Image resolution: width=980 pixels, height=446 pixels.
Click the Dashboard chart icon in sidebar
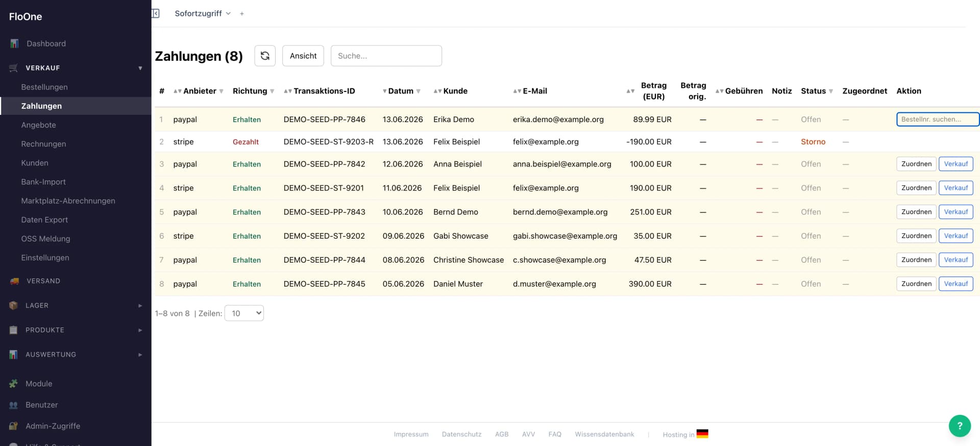(x=14, y=44)
